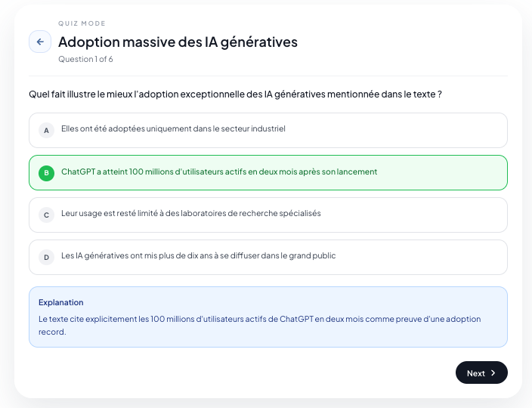Click the QUIZ MODE label
The width and height of the screenshot is (532, 408).
pos(82,23)
